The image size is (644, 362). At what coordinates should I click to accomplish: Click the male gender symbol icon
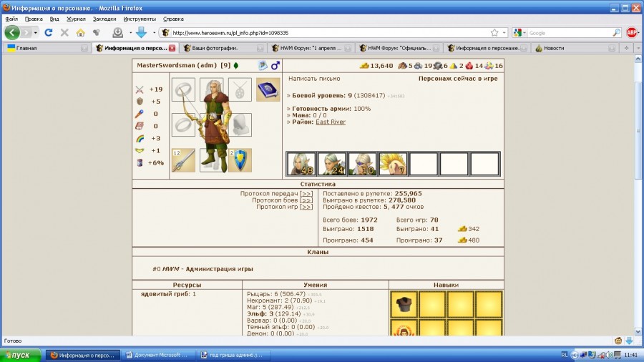point(275,65)
